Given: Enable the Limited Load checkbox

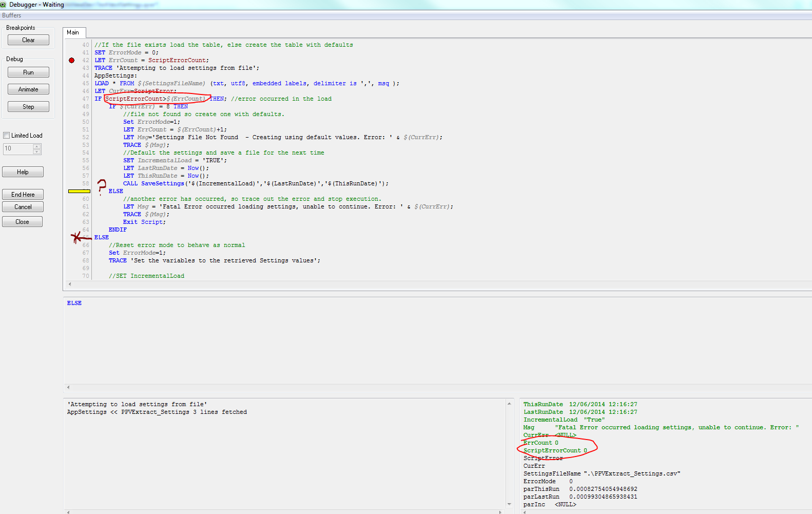Looking at the screenshot, I should point(7,136).
